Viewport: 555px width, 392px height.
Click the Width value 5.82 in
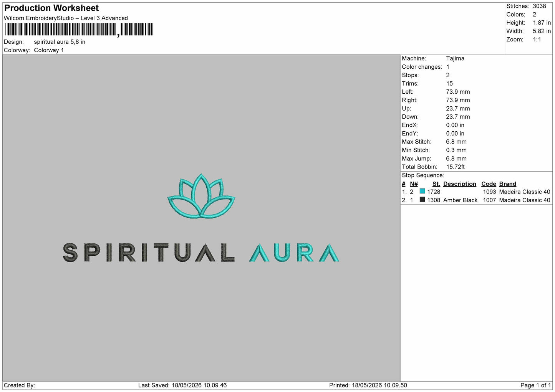pos(542,31)
